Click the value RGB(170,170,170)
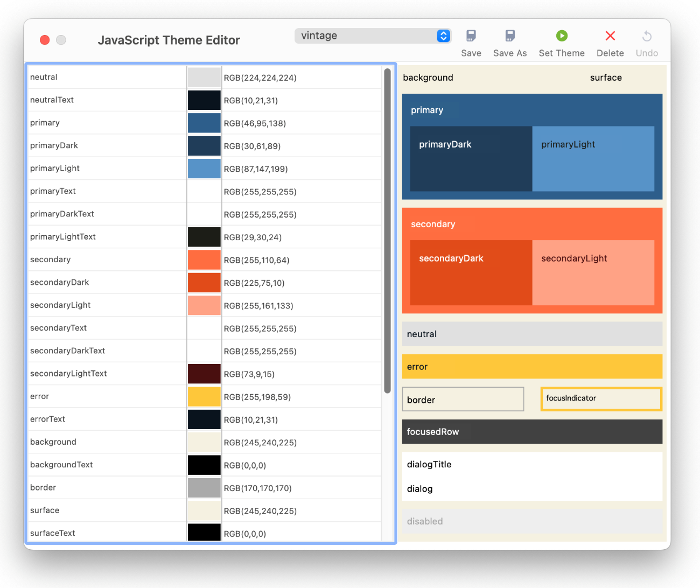This screenshot has width=700, height=588. point(258,488)
